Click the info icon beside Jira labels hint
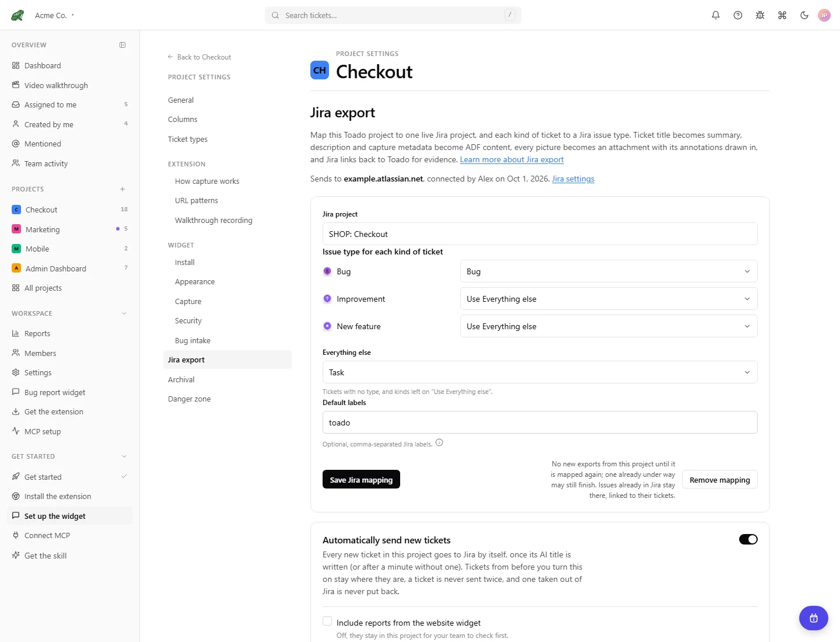This screenshot has width=840, height=642. pos(439,443)
